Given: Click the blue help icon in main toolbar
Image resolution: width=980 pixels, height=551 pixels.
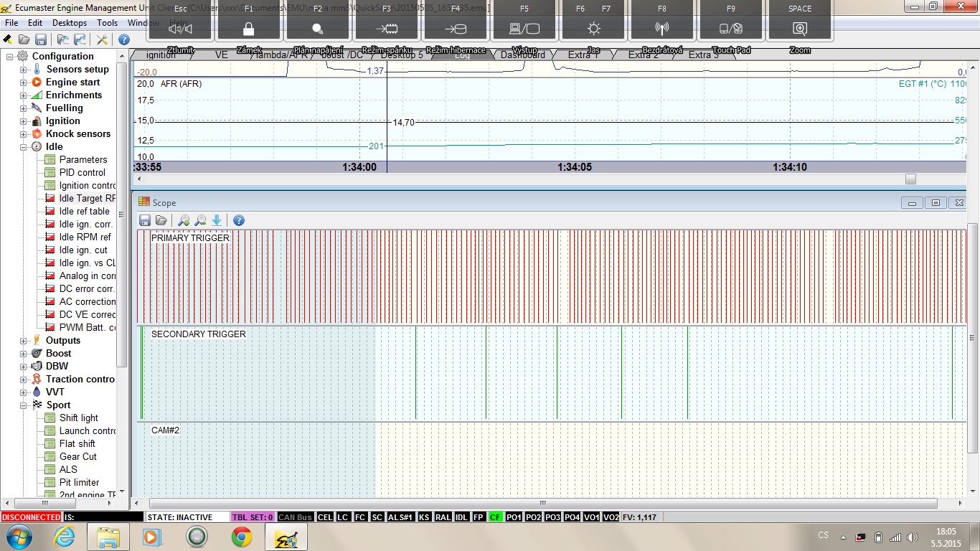Looking at the screenshot, I should 123,39.
